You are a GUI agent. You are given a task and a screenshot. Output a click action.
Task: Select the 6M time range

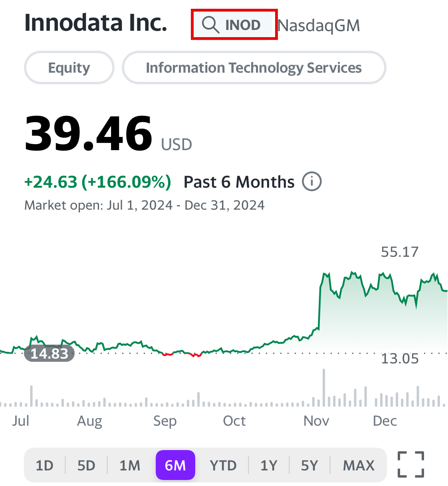175,465
